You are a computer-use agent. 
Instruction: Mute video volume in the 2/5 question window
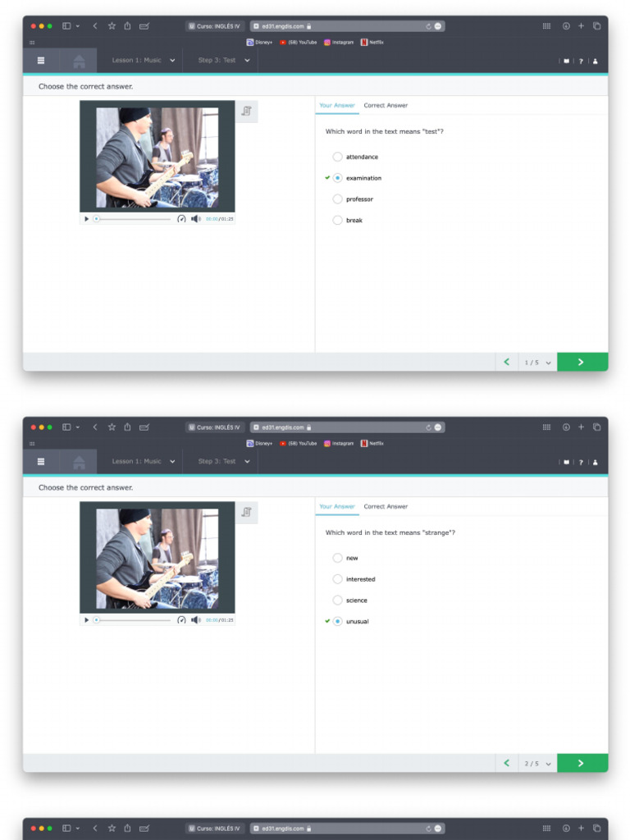[x=195, y=620]
